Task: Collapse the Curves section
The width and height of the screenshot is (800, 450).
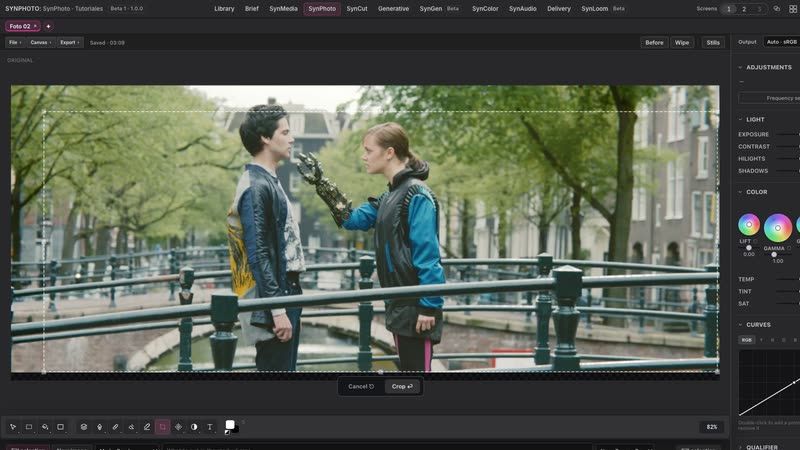Action: 740,324
